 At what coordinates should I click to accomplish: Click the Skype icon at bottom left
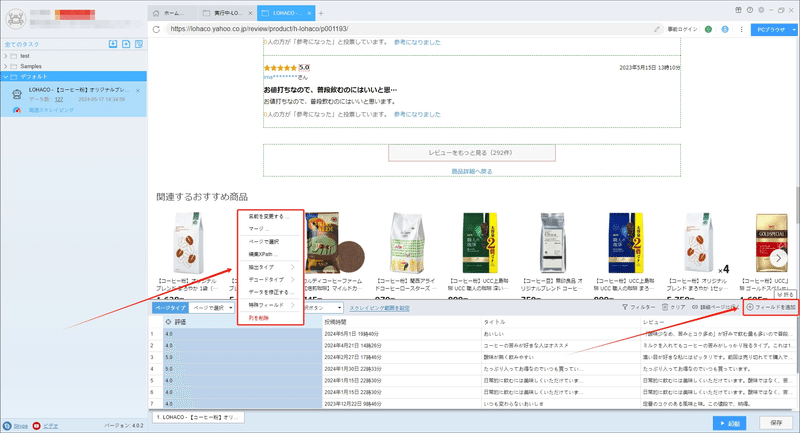(x=7, y=426)
